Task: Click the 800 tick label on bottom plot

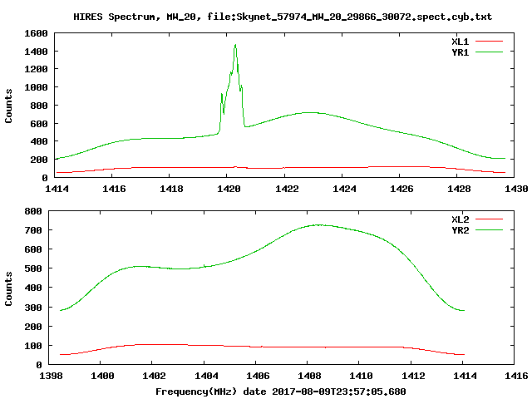Action: click(33, 211)
